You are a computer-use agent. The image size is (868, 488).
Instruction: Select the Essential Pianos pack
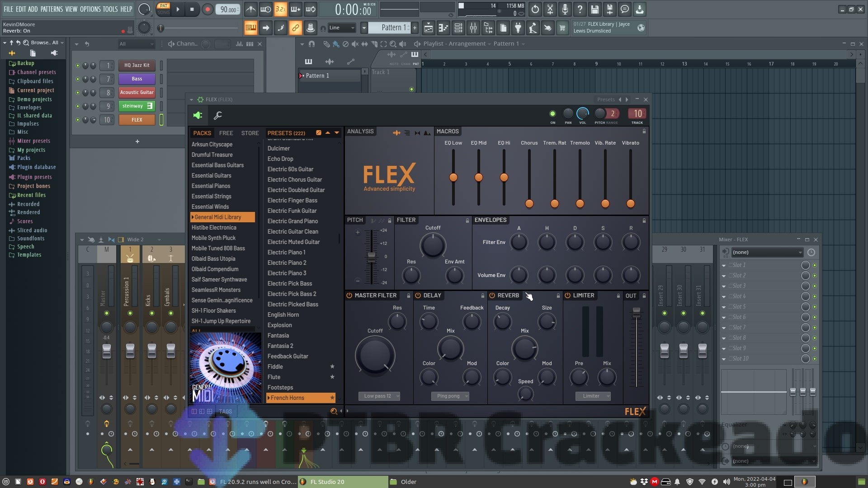211,186
